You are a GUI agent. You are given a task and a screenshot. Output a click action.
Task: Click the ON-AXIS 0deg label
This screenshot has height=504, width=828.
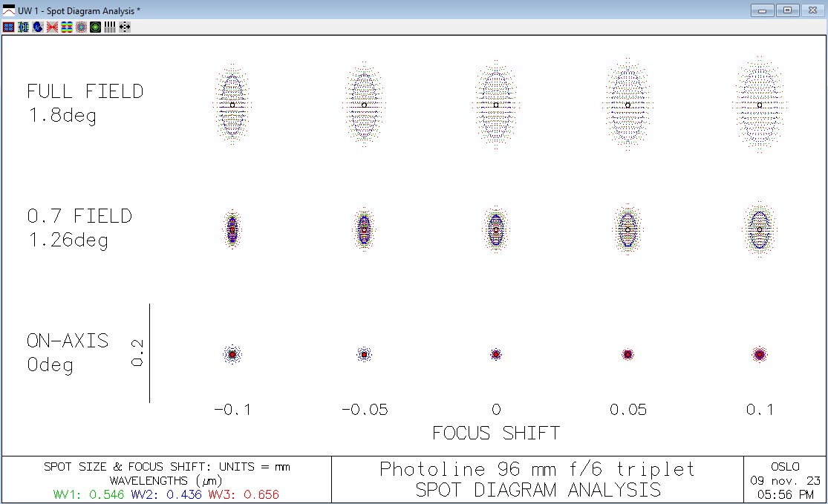(68, 353)
